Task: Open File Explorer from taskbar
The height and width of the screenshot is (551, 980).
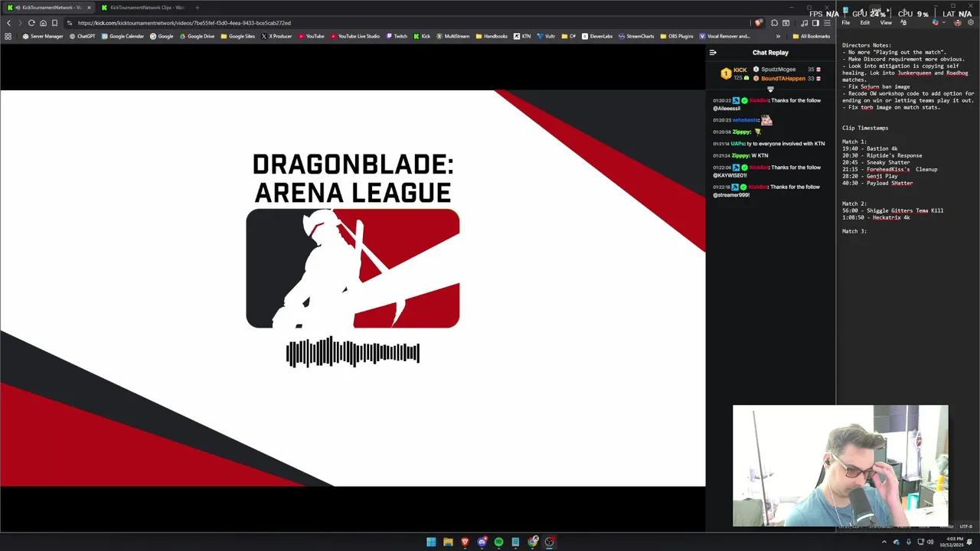Action: [x=448, y=542]
